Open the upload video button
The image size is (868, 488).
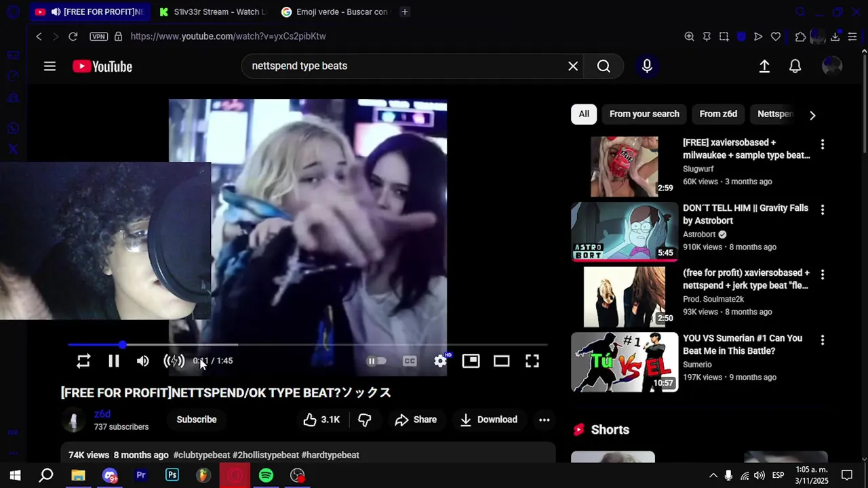point(764,66)
